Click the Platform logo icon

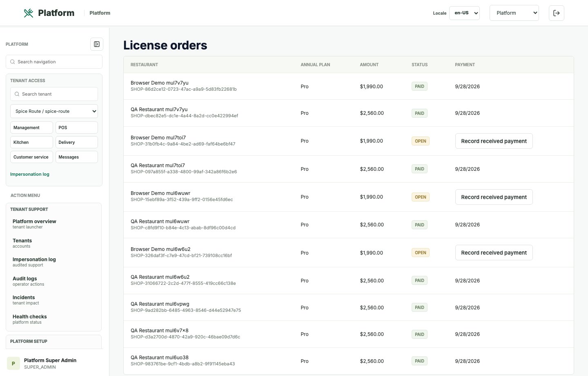(29, 13)
